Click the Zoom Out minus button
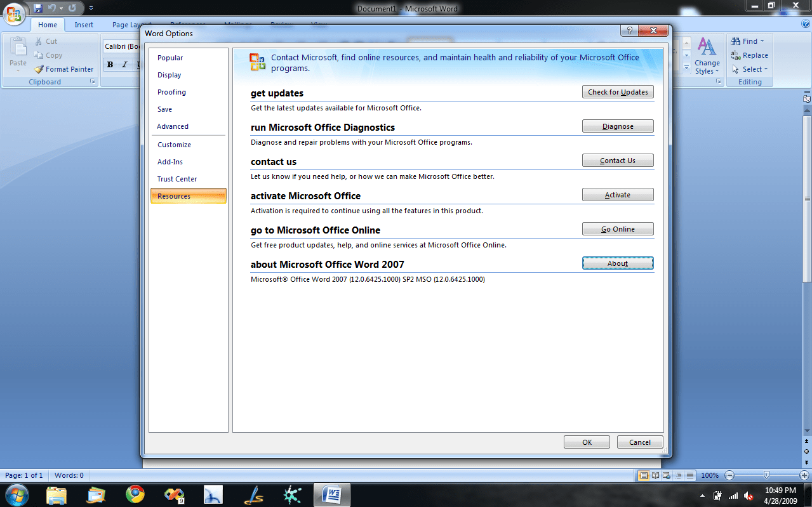Screen dimensions: 812x507 (729, 475)
